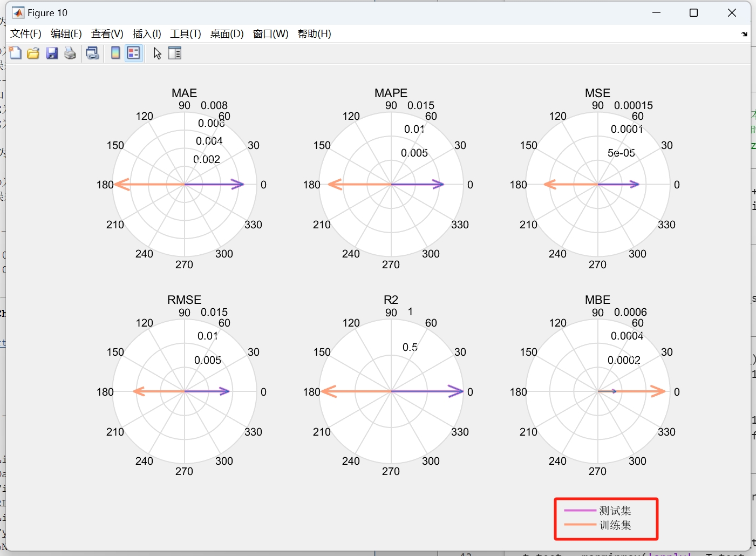Click the 训练集 legend label
This screenshot has height=556, width=756.
point(614,525)
